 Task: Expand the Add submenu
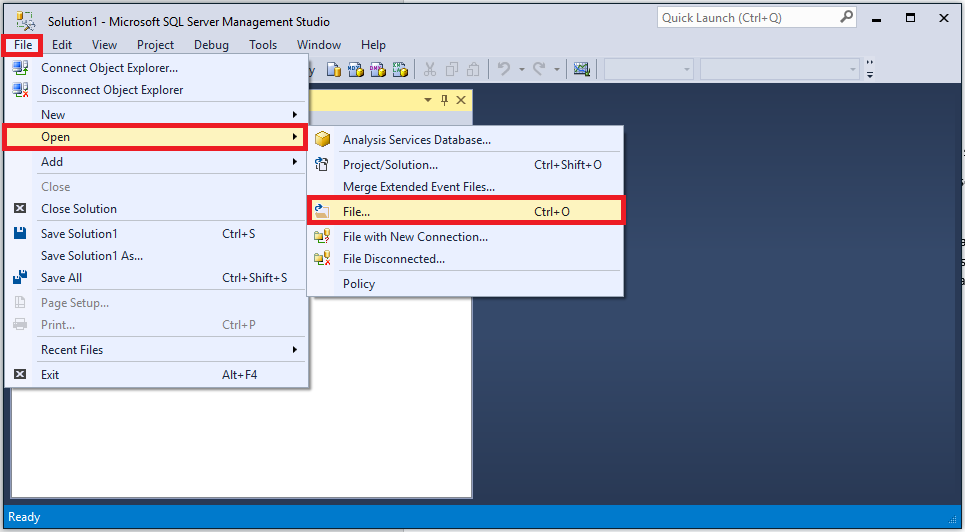[156, 162]
